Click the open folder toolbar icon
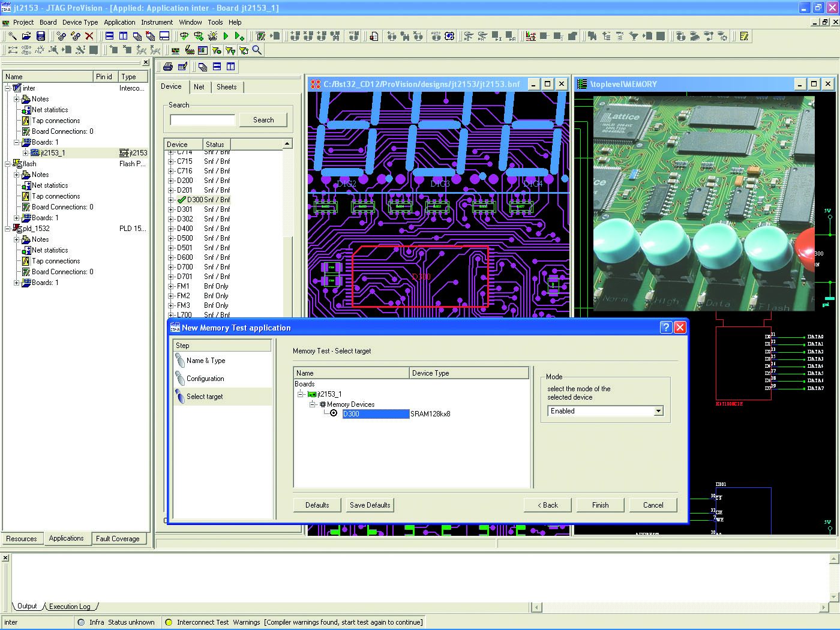This screenshot has width=840, height=630. (26, 37)
